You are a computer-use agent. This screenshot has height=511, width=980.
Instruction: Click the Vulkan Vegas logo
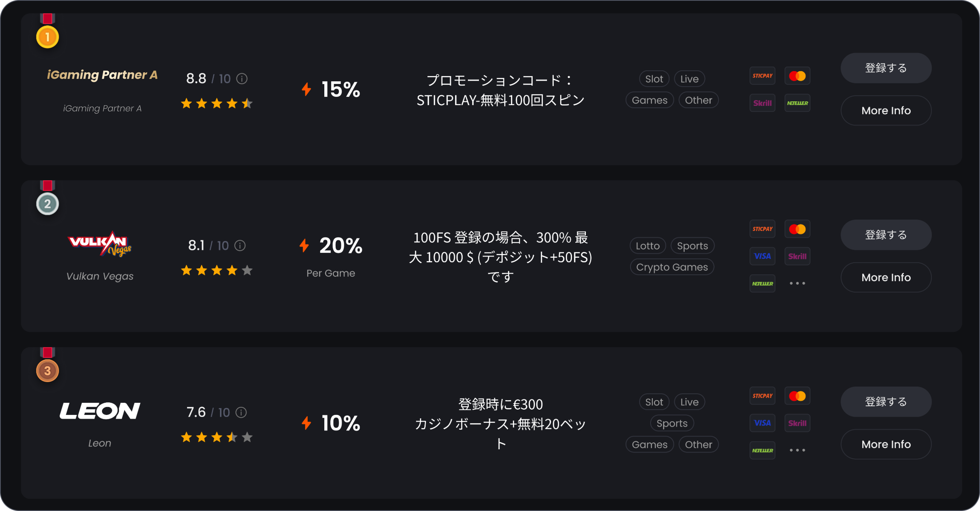click(100, 244)
